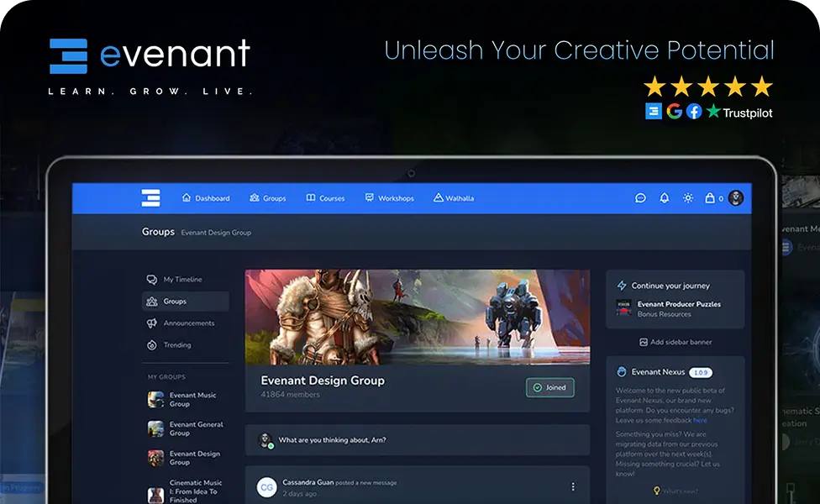Open the Dashboard nav item

click(x=206, y=198)
